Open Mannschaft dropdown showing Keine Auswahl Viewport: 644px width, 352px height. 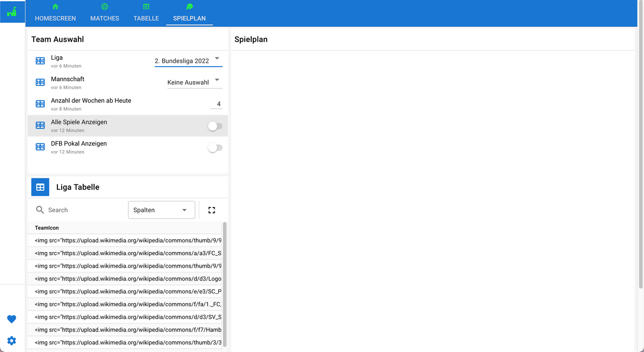click(x=195, y=82)
